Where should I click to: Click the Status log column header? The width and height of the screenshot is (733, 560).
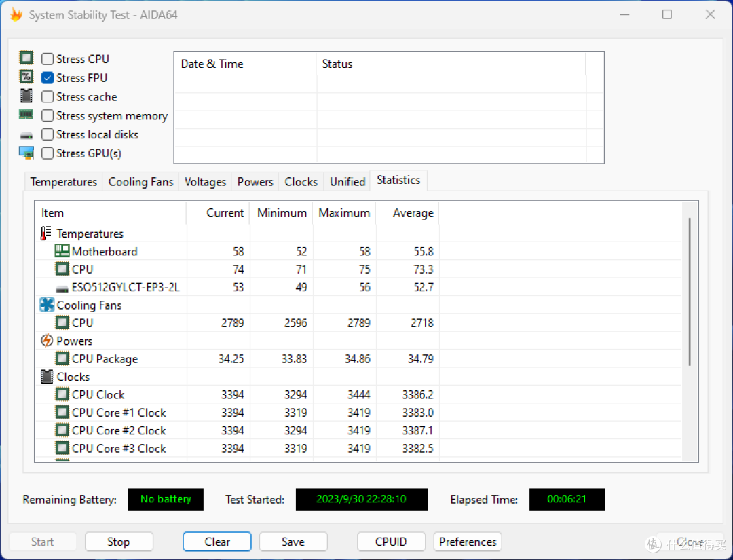(451, 64)
